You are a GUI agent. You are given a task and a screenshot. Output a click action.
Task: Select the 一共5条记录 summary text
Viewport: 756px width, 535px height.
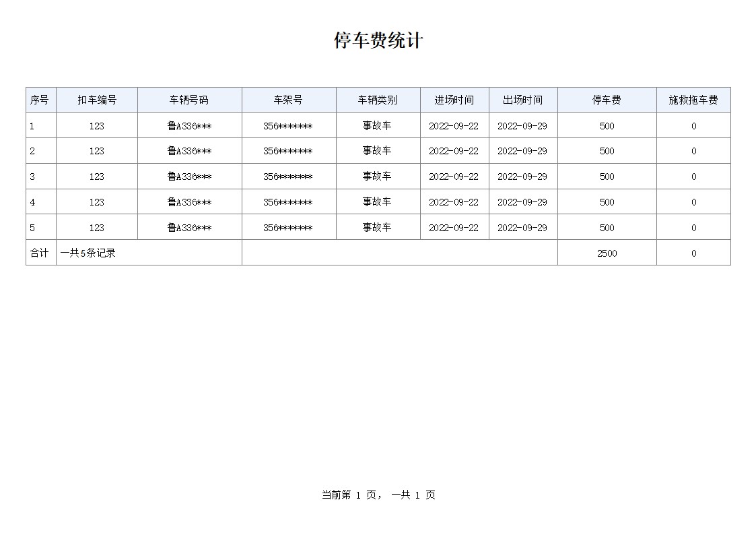(88, 253)
